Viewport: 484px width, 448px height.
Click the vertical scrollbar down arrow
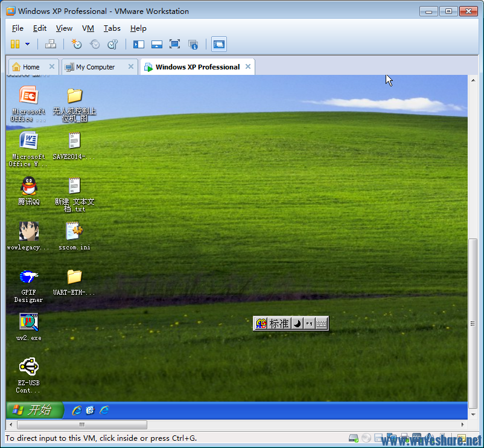click(473, 414)
